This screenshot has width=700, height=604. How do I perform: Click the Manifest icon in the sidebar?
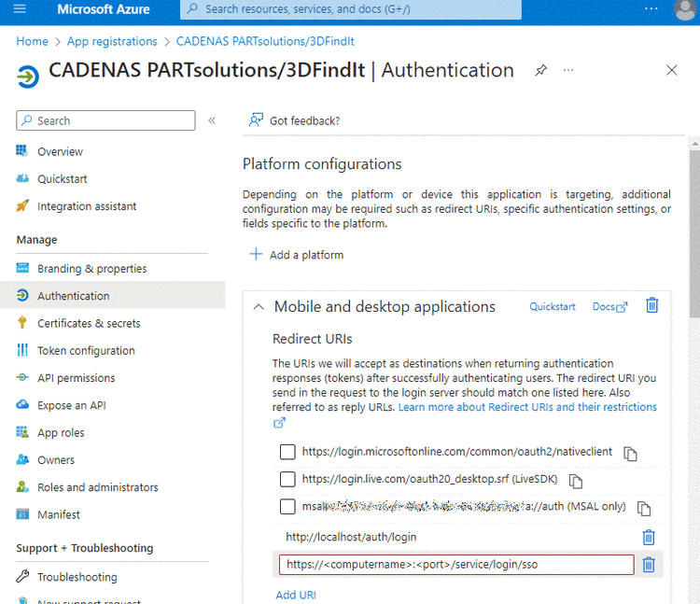click(x=22, y=513)
